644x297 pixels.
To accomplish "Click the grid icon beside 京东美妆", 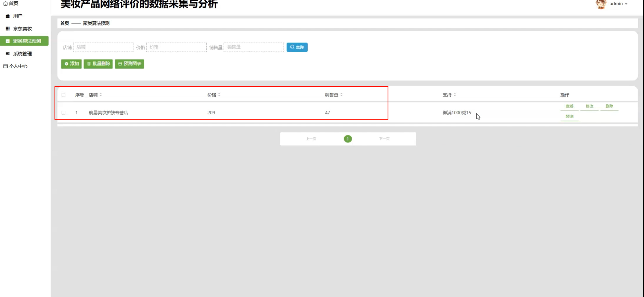I will (8, 28).
